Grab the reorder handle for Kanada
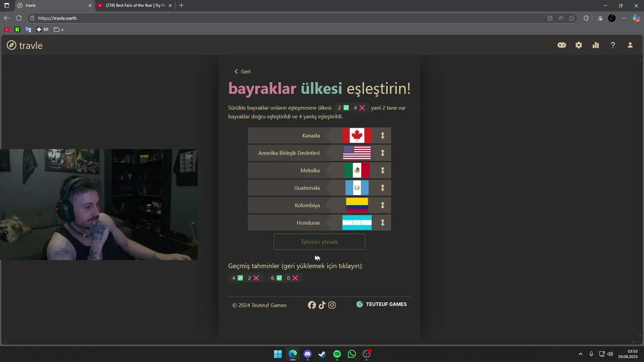Viewport: 644px width, 362px height. click(382, 136)
